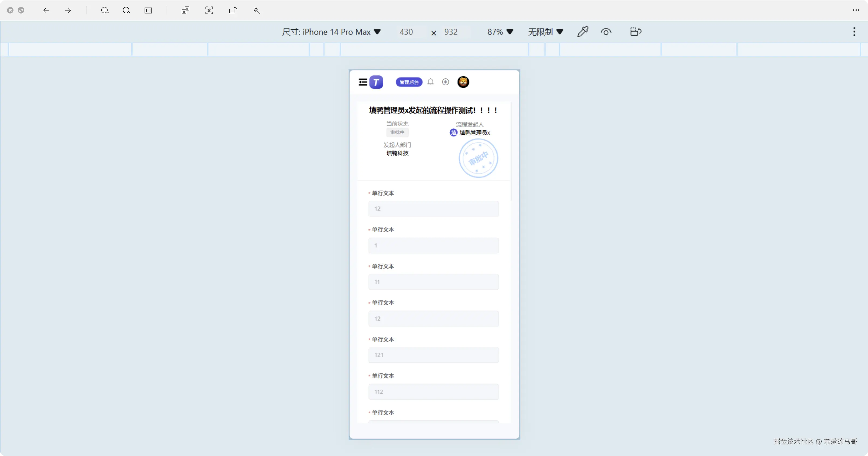Click the magic wand icon

click(256, 11)
